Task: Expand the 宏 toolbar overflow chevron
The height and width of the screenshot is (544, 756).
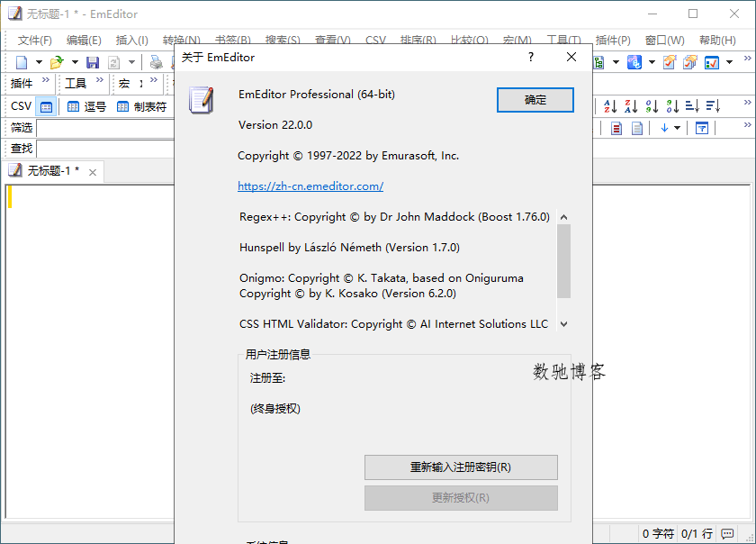Action: pos(154,79)
